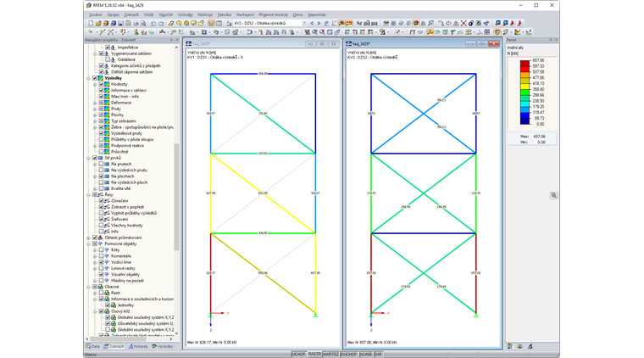The width and height of the screenshot is (644, 358).
Task: Close the right faq_3429 model window
Action: tap(494, 43)
